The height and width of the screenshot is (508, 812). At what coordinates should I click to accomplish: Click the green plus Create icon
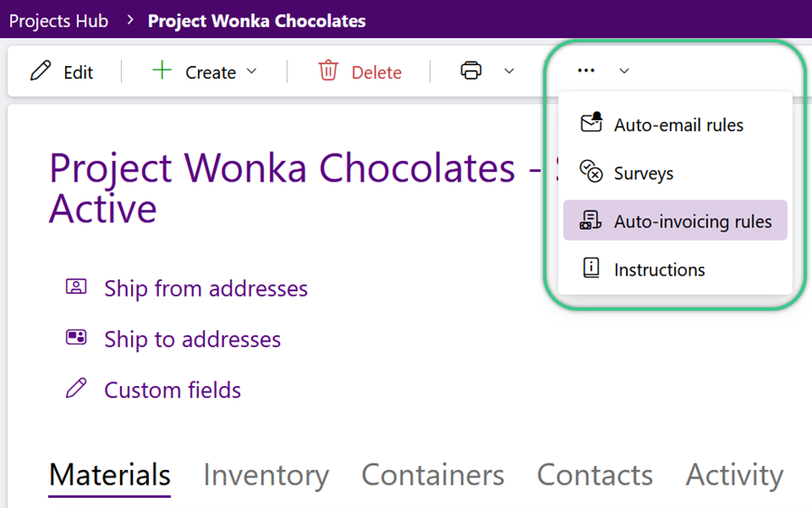(x=162, y=70)
